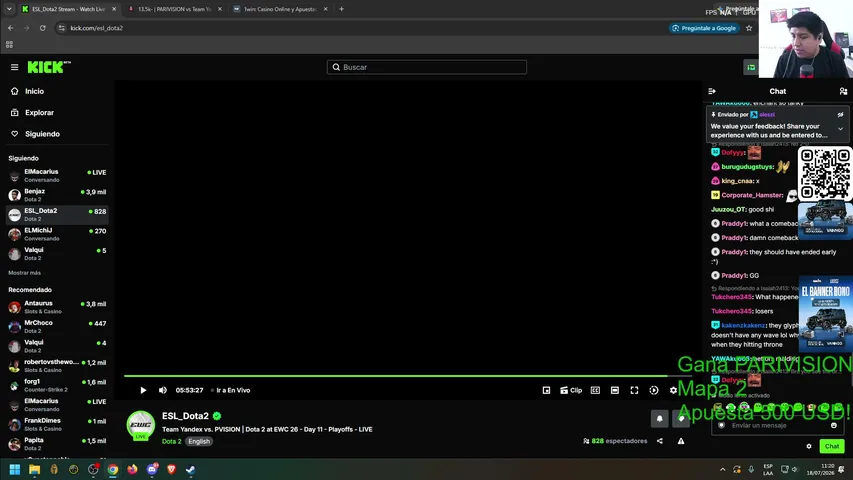
Task: Toggle notifications bell for ESL_Dota2
Action: click(x=659, y=419)
